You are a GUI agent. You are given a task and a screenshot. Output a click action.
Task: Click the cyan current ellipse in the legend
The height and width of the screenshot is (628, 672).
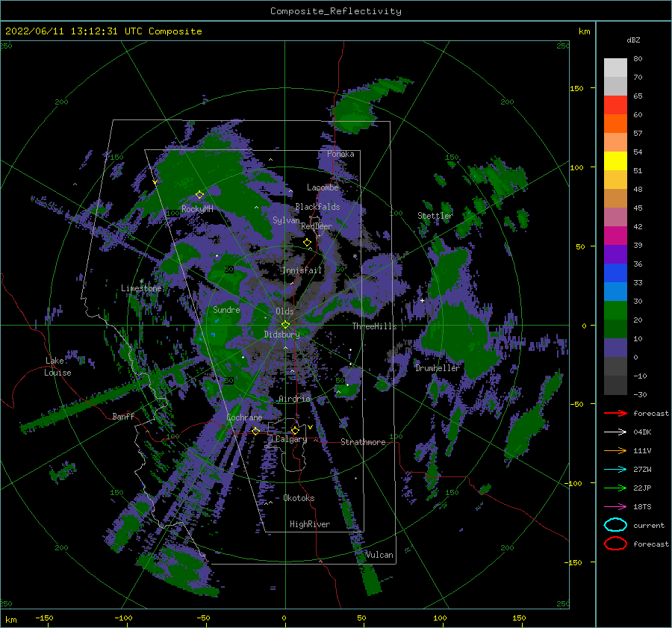coord(615,525)
